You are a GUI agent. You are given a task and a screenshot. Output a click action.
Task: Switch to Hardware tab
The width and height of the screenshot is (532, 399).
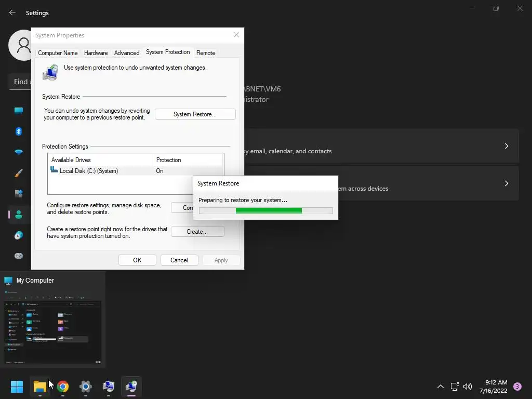pyautogui.click(x=96, y=53)
